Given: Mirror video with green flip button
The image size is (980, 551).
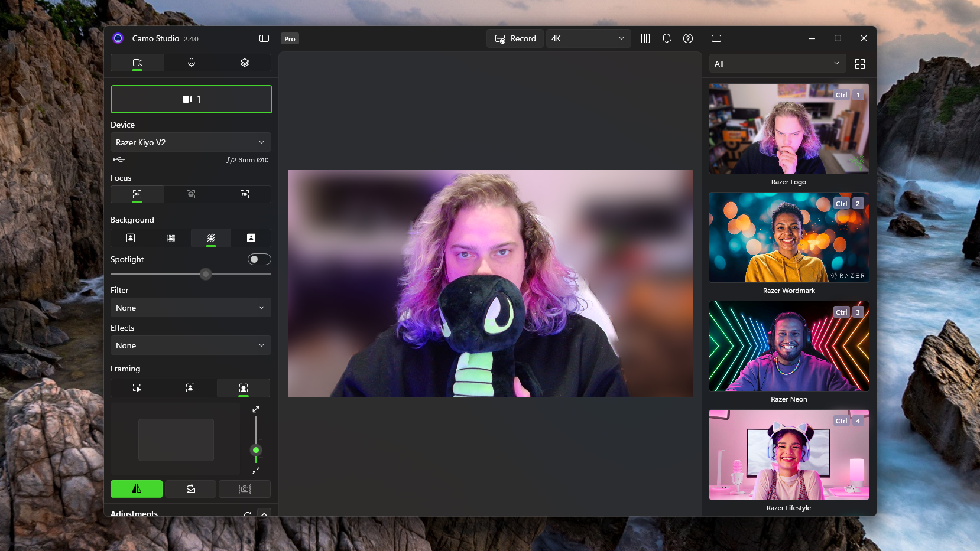Looking at the screenshot, I should (137, 489).
